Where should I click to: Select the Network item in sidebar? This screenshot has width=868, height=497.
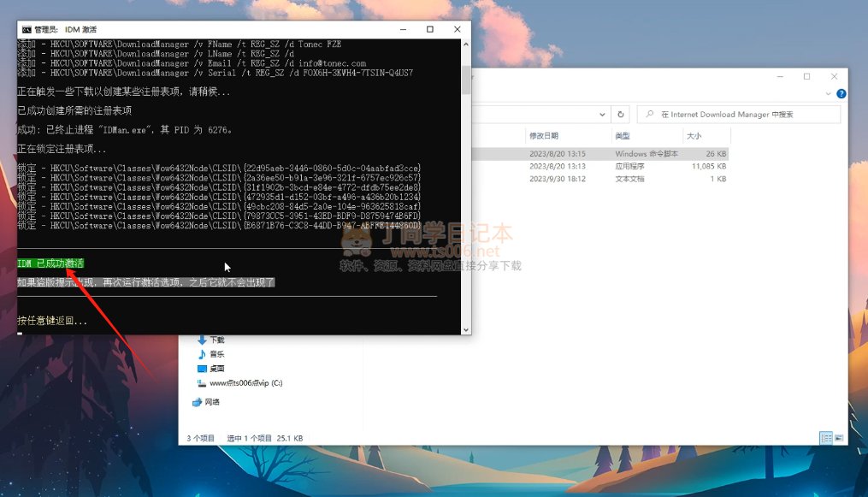211,401
